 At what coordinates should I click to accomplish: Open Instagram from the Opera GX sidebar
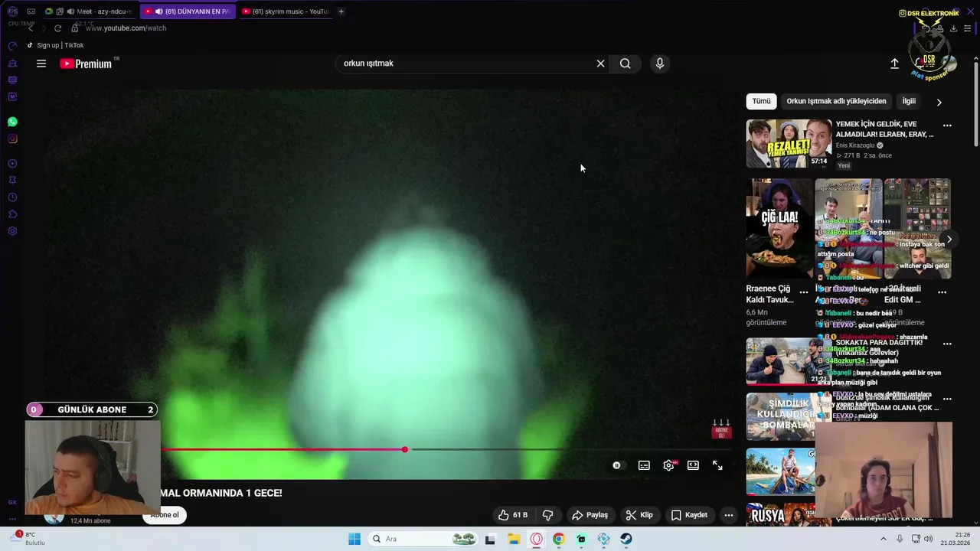click(12, 139)
